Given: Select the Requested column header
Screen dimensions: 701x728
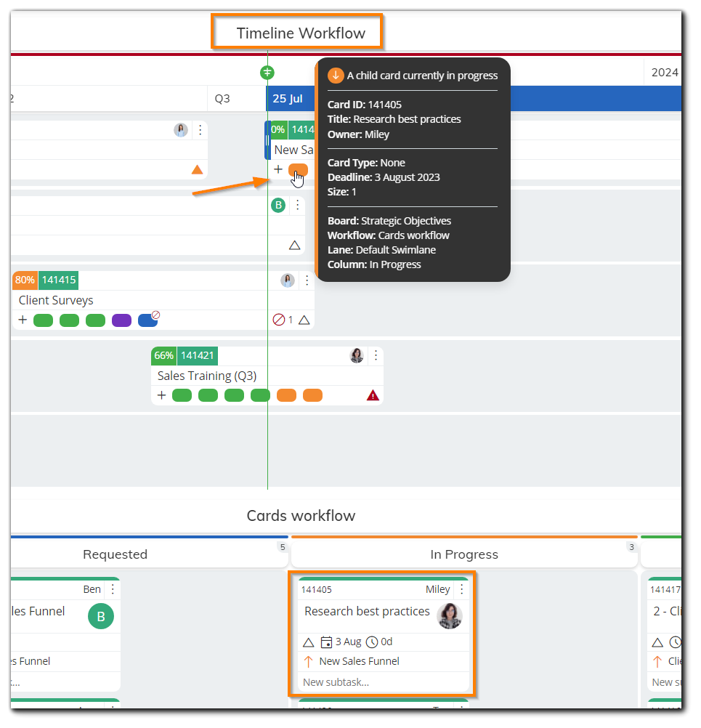Looking at the screenshot, I should click(115, 554).
